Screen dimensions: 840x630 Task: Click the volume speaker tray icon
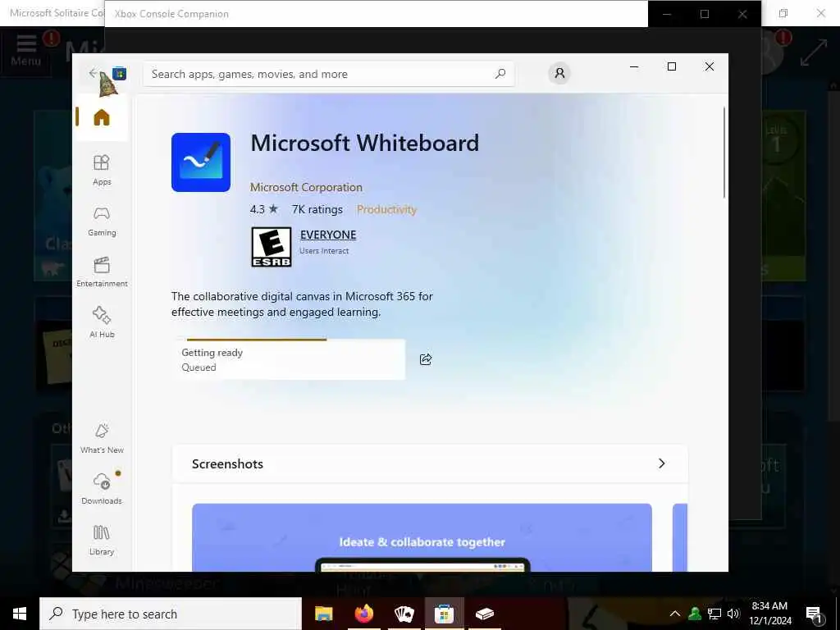click(733, 614)
